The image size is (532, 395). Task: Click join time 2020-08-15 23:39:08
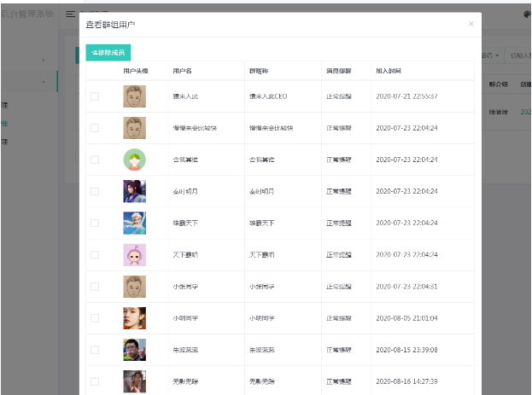(x=406, y=350)
